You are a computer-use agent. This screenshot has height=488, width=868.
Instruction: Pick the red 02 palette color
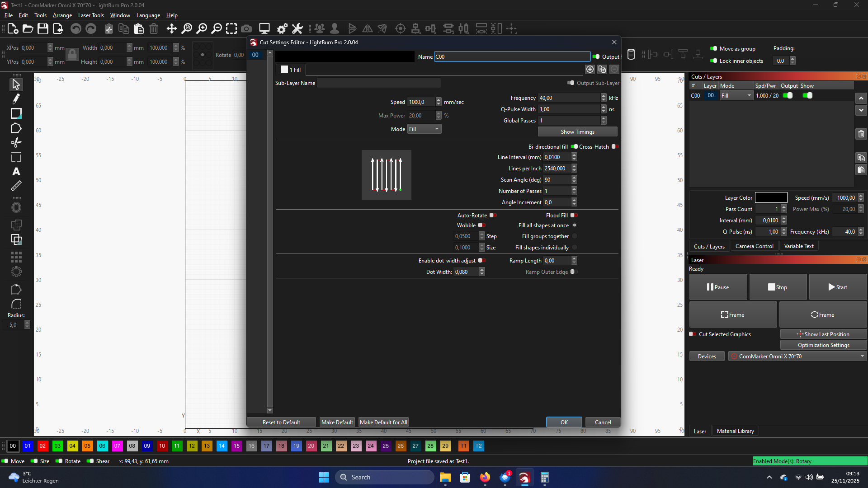point(42,446)
